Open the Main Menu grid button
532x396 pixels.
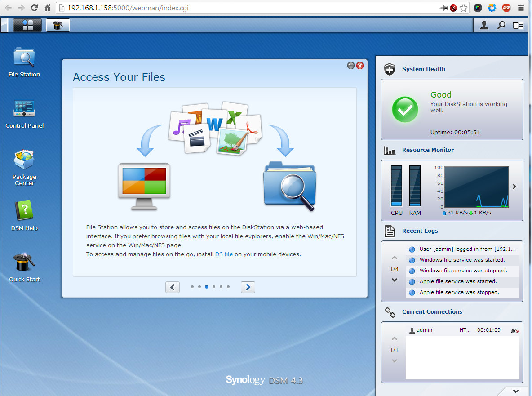[x=27, y=25]
